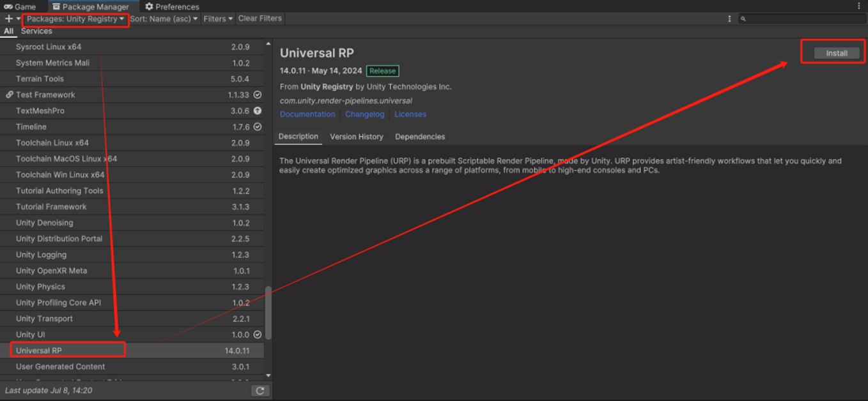Open the window options menu above the search field
The height and width of the screenshot is (401, 868).
[859, 6]
